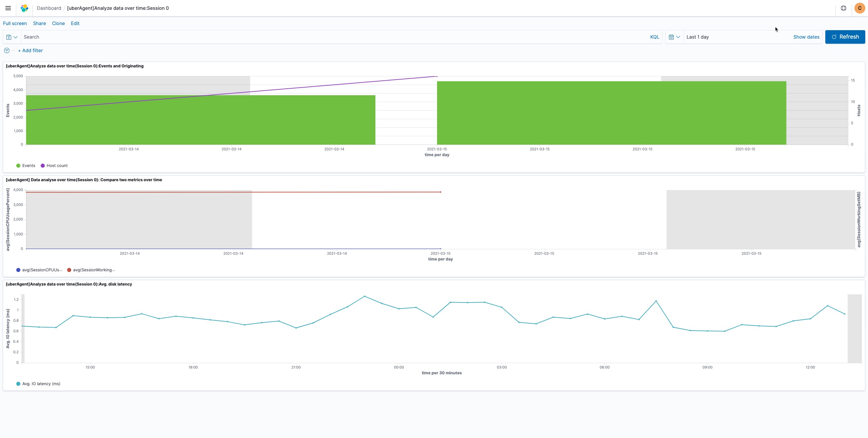Toggle the Host count legend item
The image size is (868, 438).
tap(57, 166)
